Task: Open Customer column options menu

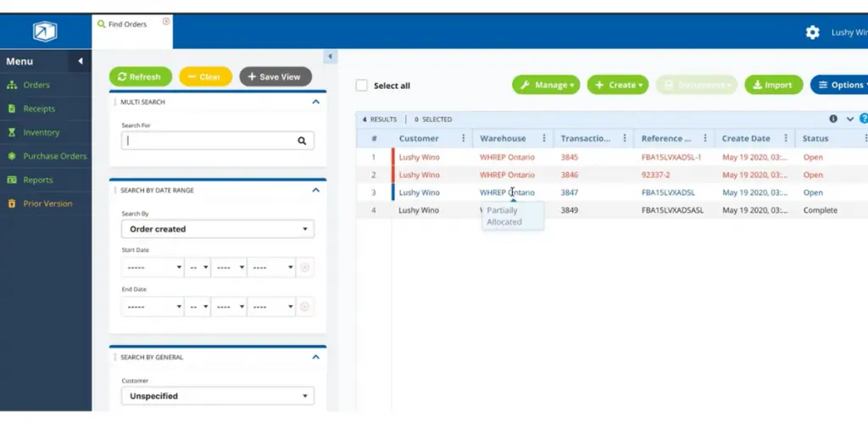Action: 463,138
